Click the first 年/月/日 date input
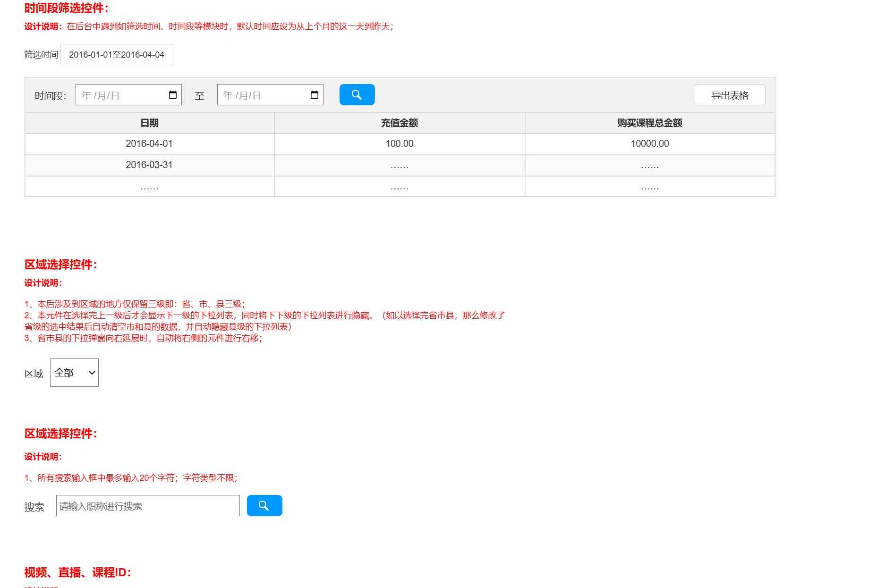The width and height of the screenshot is (894, 588). [123, 94]
